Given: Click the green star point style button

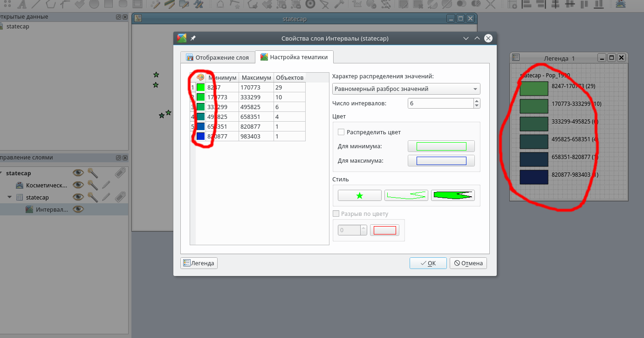Looking at the screenshot, I should point(359,196).
